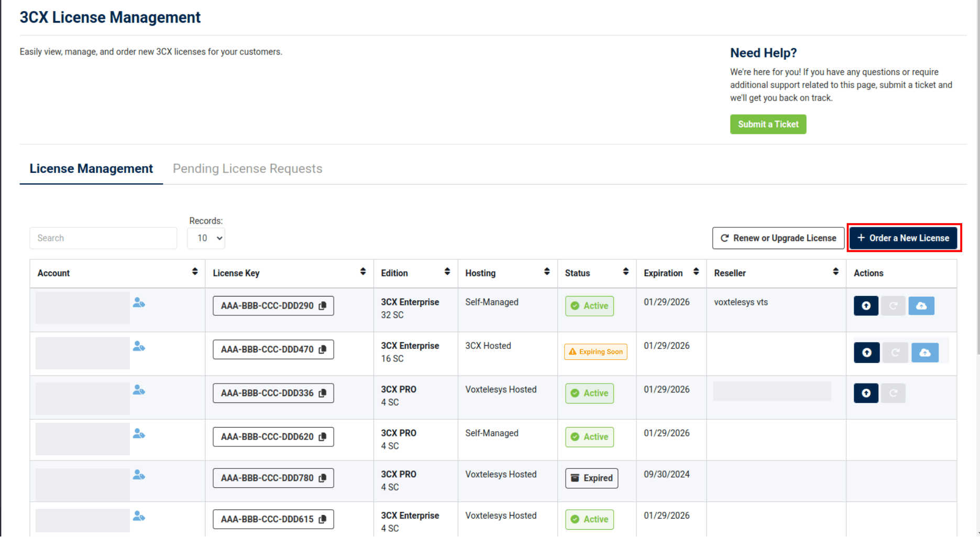
Task: Sort table by Account column arrows
Action: (x=195, y=271)
